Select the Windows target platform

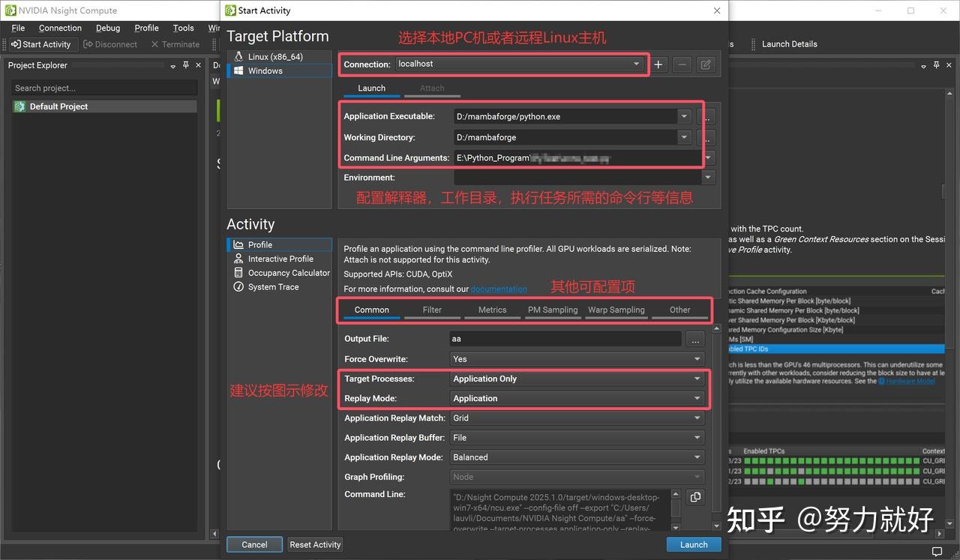(x=265, y=70)
